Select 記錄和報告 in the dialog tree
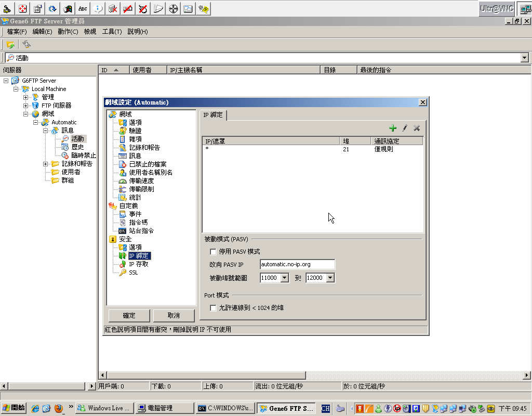 144,147
